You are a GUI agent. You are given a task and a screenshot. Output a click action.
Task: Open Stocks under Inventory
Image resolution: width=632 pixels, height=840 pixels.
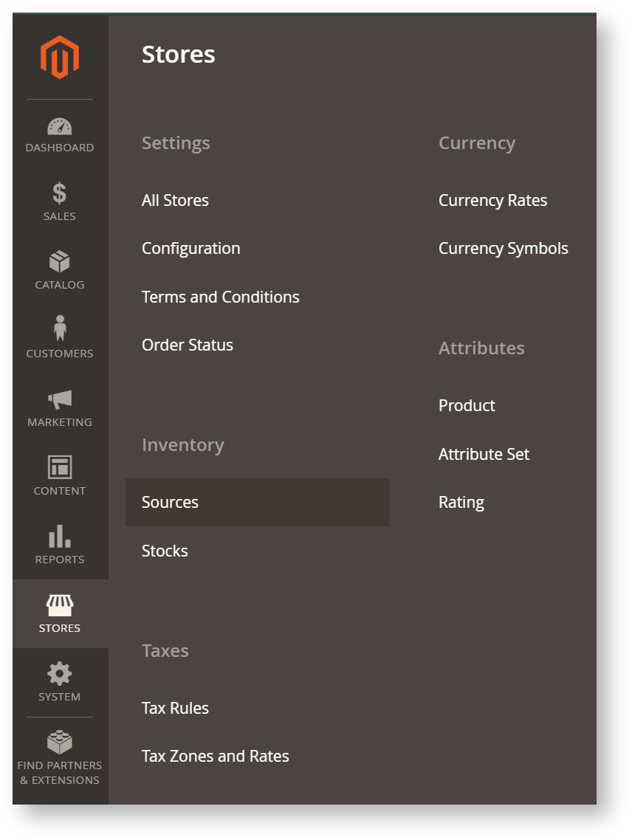point(165,551)
